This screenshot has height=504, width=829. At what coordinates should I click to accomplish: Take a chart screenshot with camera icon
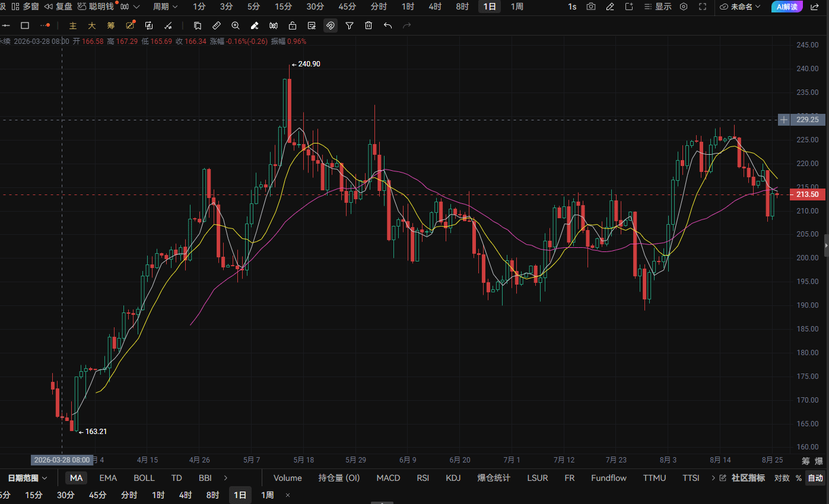pyautogui.click(x=591, y=7)
